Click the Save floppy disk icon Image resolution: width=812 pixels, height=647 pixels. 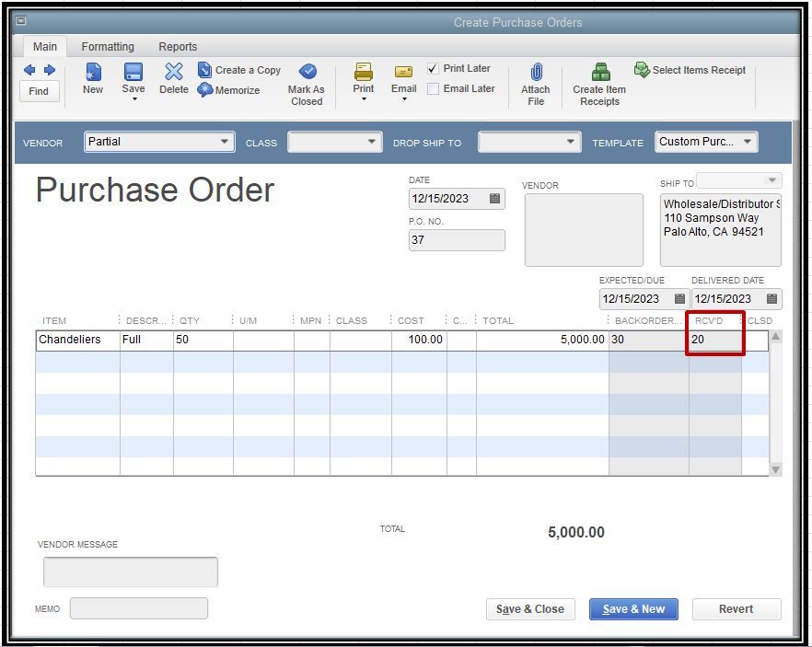[x=133, y=72]
